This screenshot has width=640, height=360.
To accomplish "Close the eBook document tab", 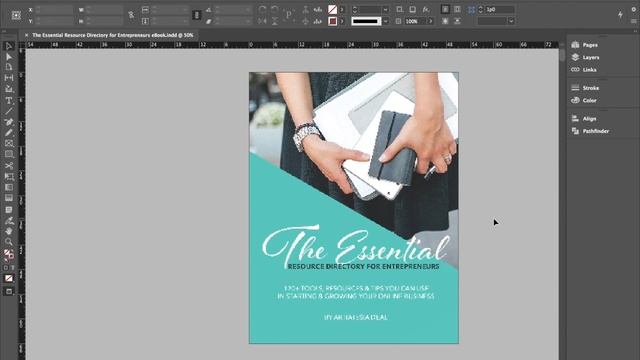I will [27, 35].
